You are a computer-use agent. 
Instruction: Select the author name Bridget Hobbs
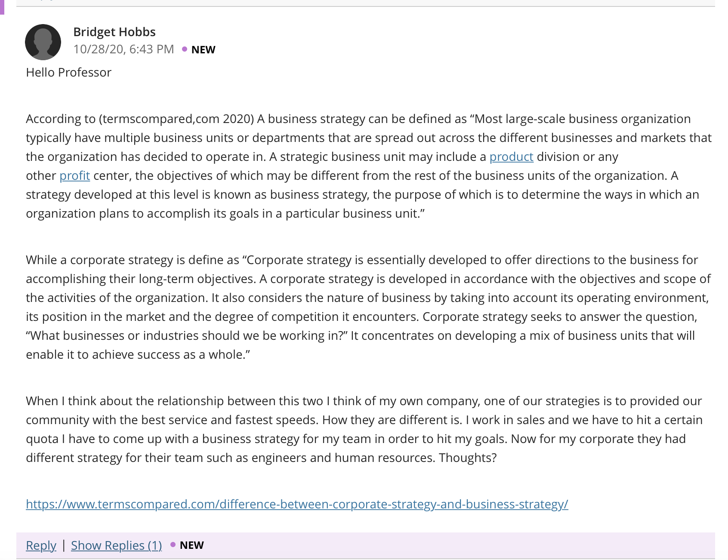114,32
